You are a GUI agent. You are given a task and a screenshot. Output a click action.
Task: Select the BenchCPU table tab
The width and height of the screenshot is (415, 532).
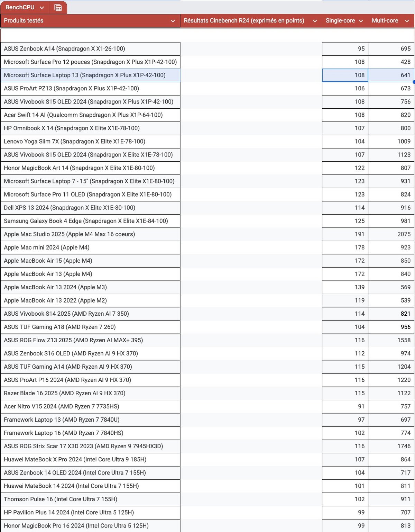point(25,7)
